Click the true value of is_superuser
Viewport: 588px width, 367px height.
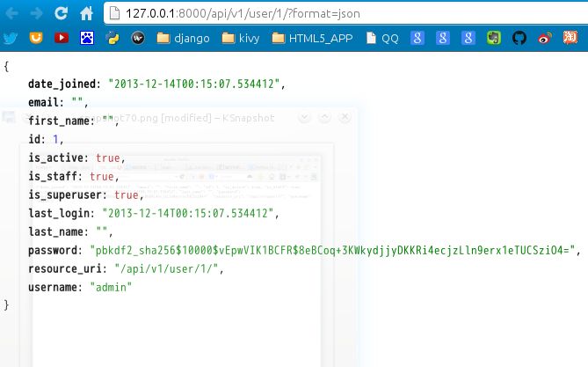127,195
